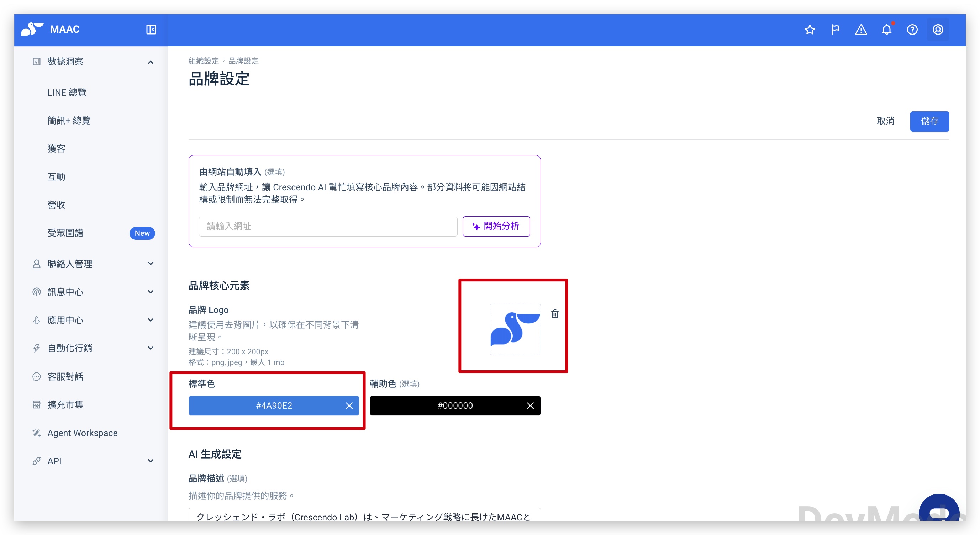Expand the 應用中心 section chevron
This screenshot has height=535, width=980.
pyautogui.click(x=151, y=320)
